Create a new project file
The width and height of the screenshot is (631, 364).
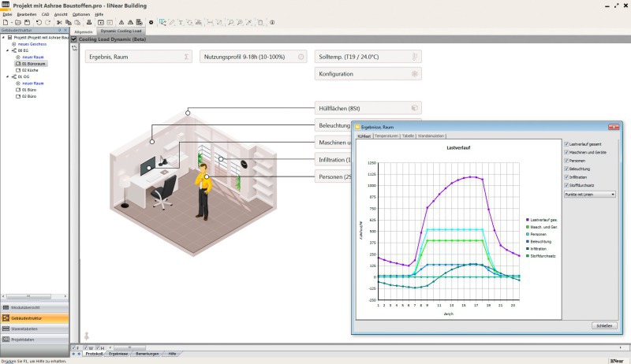pos(6,23)
